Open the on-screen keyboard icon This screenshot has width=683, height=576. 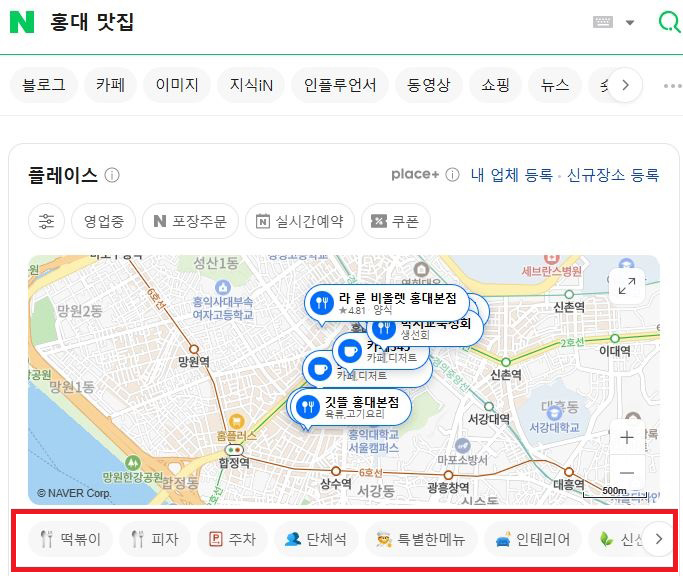coord(602,22)
